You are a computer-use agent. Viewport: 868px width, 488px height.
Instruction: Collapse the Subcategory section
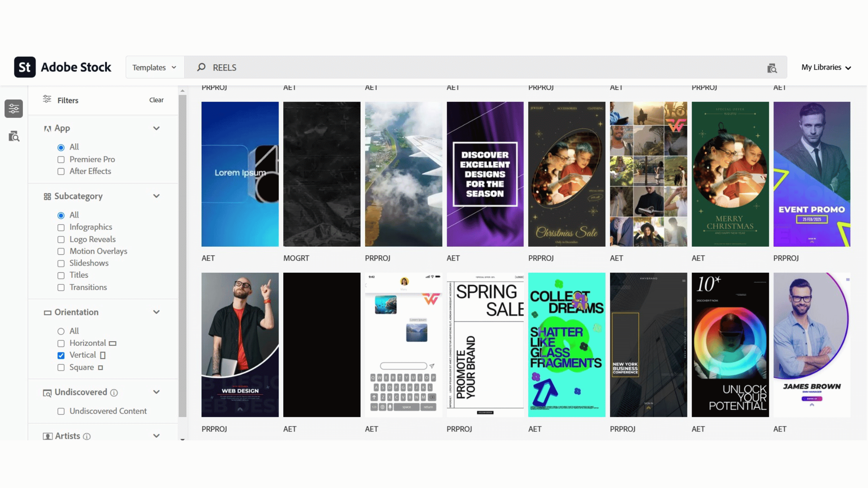tap(157, 196)
